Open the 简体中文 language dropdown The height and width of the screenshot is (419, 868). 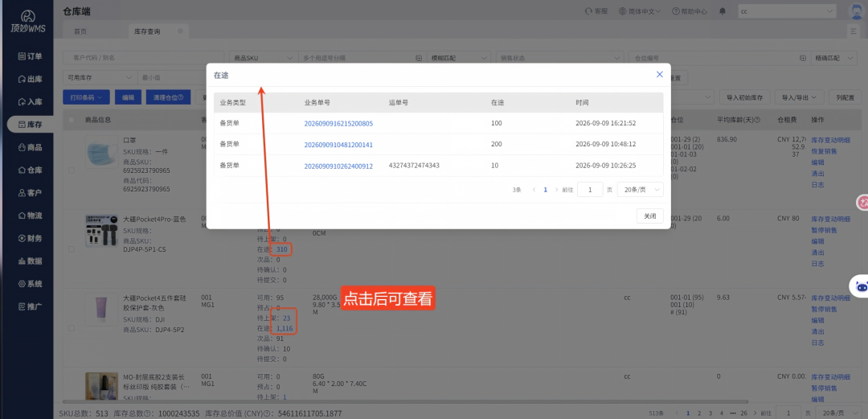tap(641, 11)
